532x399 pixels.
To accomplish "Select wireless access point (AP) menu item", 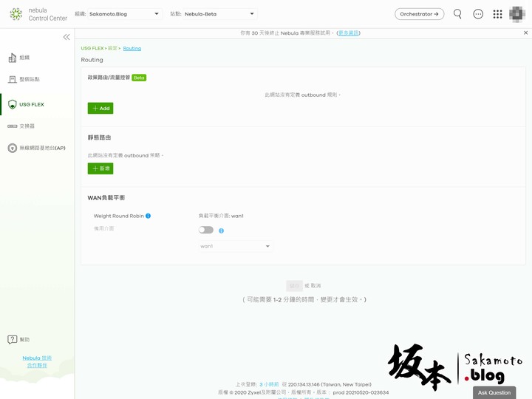I will point(42,148).
